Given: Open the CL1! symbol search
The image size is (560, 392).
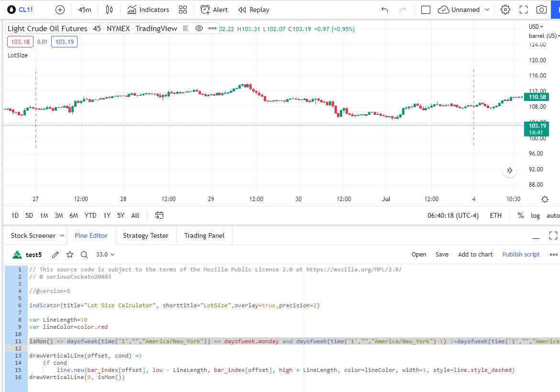Looking at the screenshot, I should pos(21,10).
